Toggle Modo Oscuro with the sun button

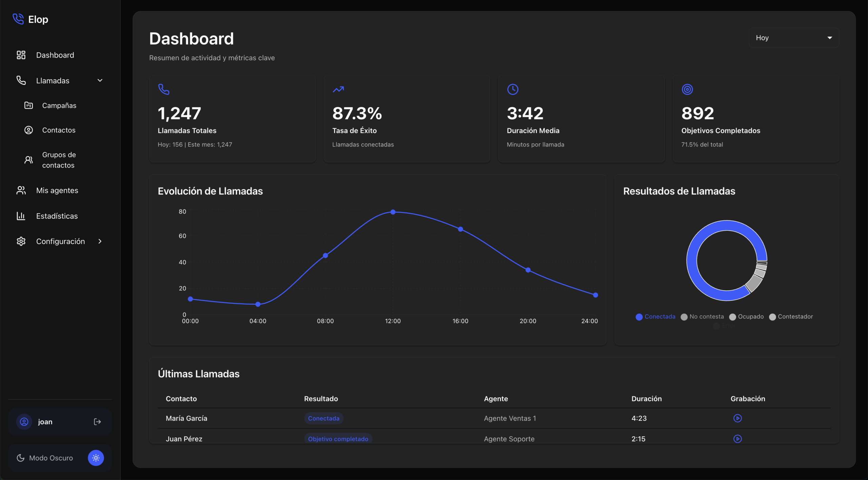(96, 458)
